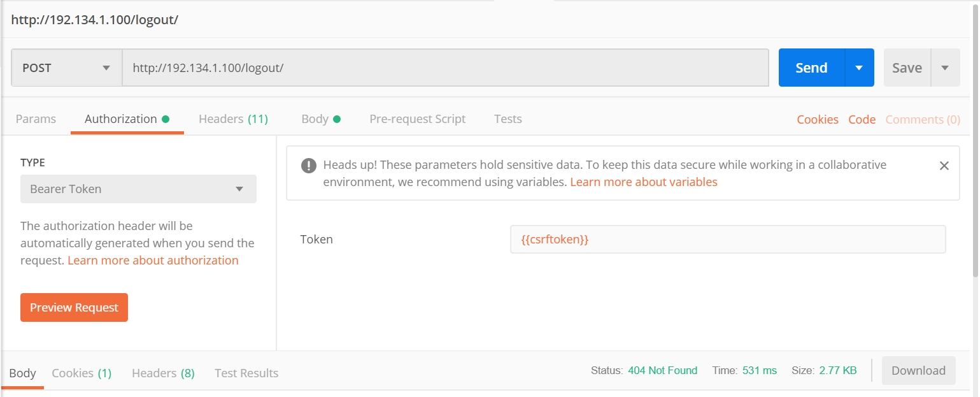The image size is (980, 397).
Task: Open the Headers (11) request tab
Action: point(233,119)
